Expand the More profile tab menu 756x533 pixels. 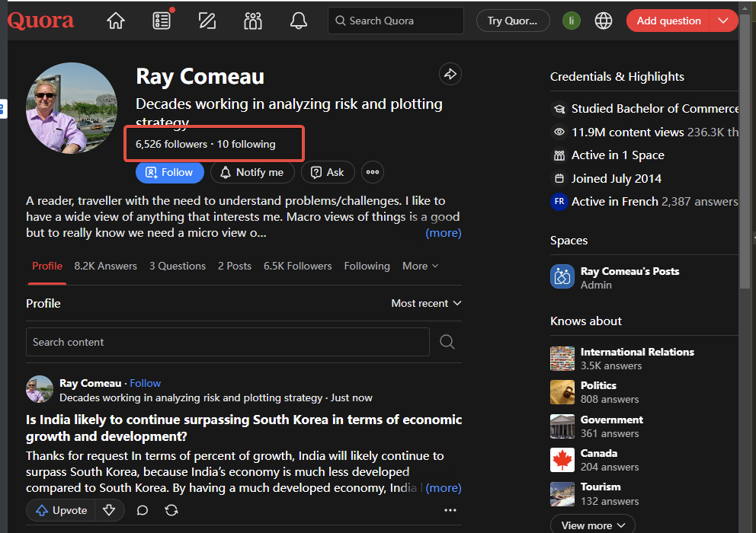click(420, 266)
